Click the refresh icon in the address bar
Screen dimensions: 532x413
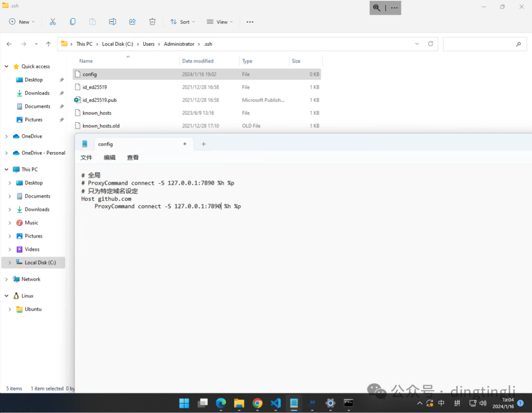(x=430, y=44)
